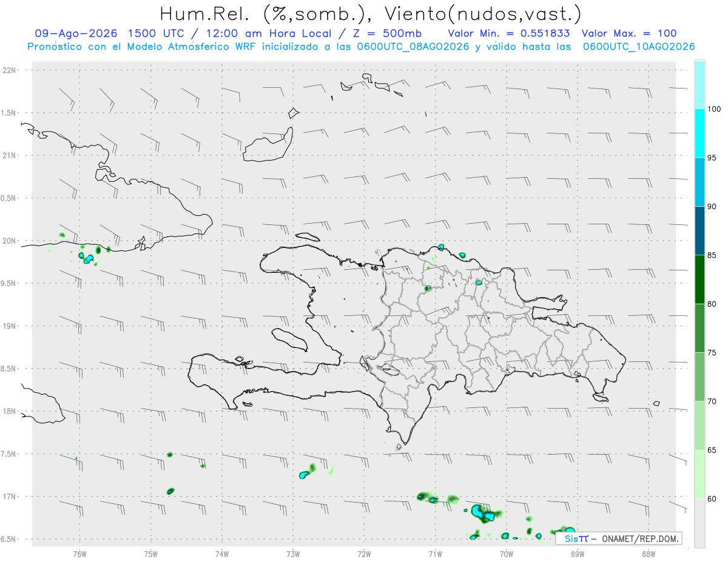This screenshot has width=728, height=562.
Task: Click the "17N" latitude axis label
Action: [10, 497]
